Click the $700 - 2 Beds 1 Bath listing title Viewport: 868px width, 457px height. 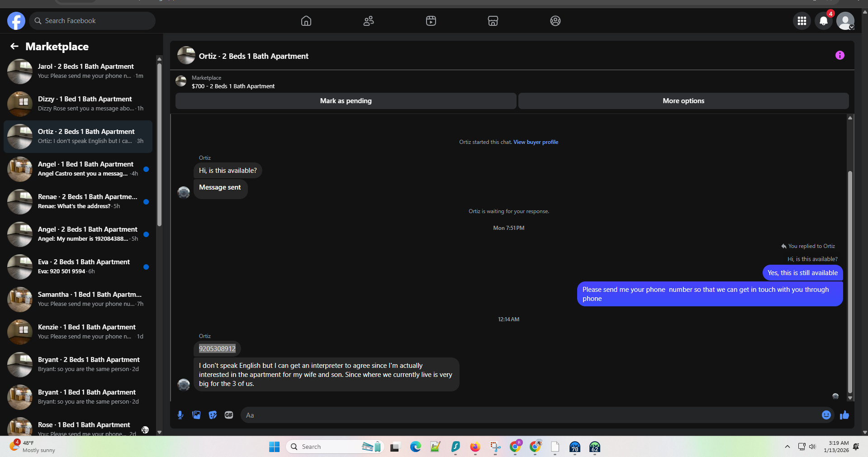(233, 86)
